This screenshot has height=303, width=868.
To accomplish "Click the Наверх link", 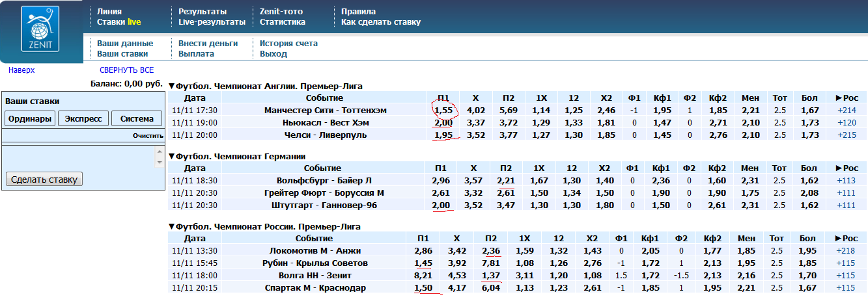I will pyautogui.click(x=21, y=70).
